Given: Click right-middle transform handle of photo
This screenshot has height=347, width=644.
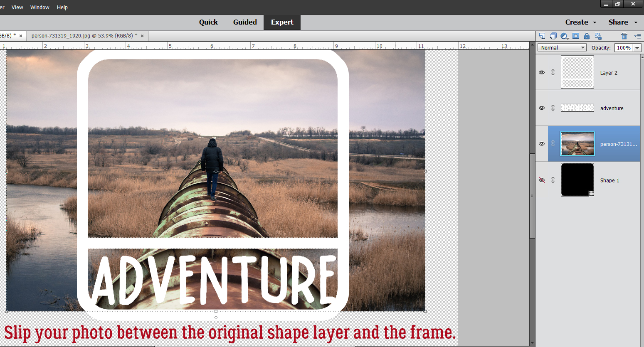Looking at the screenshot, I should (x=425, y=171).
